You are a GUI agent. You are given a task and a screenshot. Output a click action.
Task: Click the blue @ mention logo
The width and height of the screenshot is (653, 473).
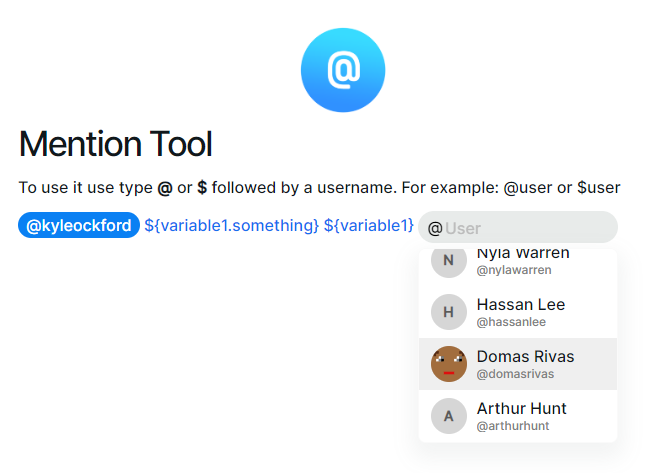(x=343, y=70)
